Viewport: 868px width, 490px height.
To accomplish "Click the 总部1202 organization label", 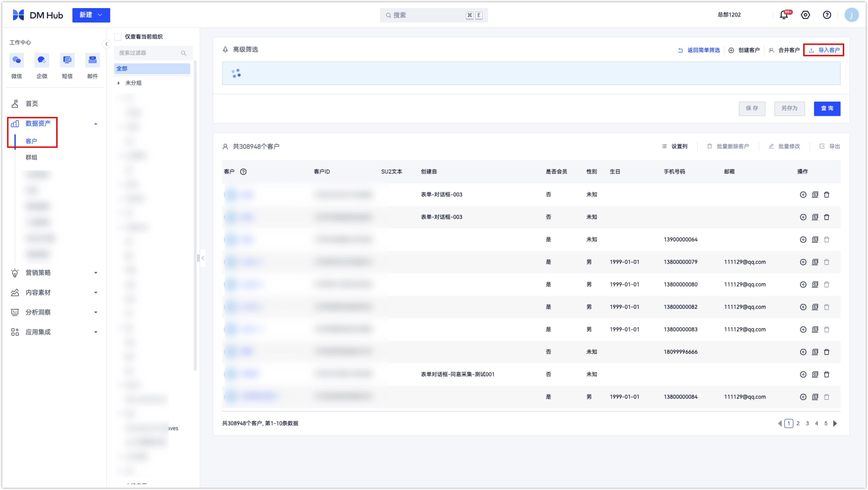I will [729, 15].
